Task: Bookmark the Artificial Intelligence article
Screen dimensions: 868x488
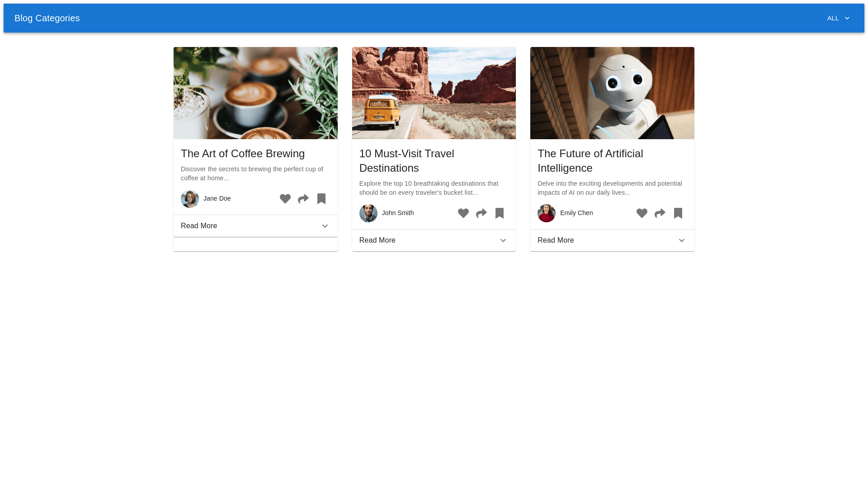Action: tap(678, 213)
